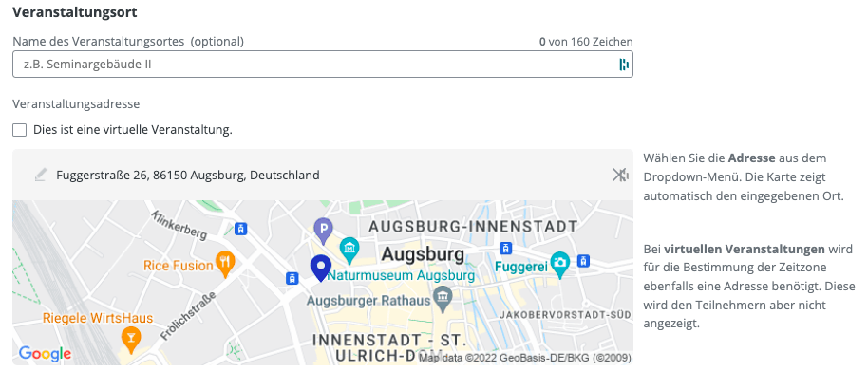
Task: Click the purple parking marker on the map
Action: coord(324,229)
